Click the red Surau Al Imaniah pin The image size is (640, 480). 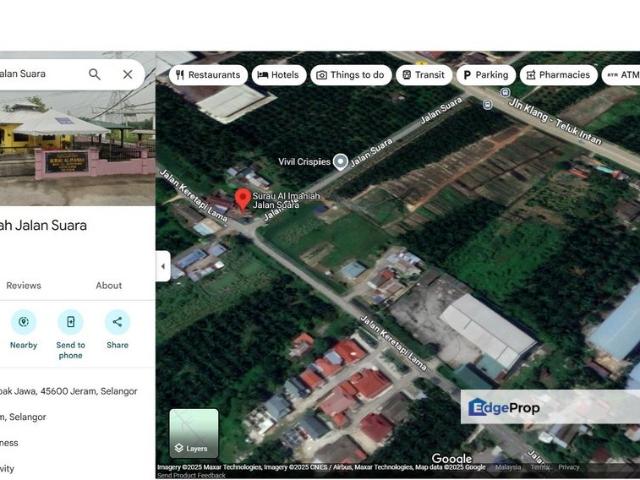point(243,198)
